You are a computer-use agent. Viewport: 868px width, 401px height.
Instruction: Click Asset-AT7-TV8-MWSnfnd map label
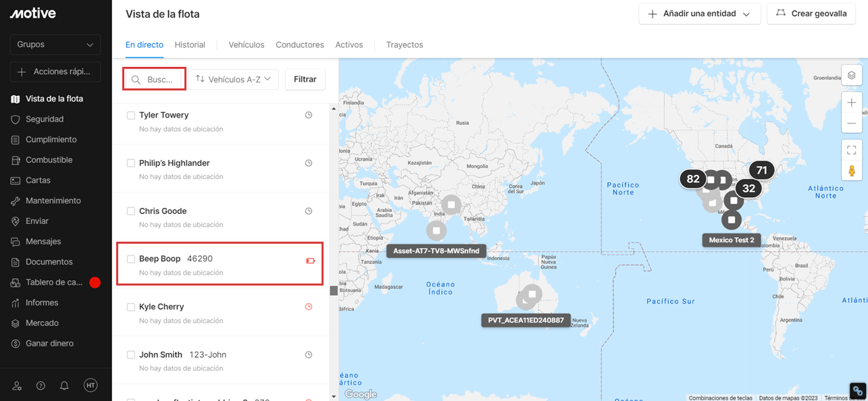(x=436, y=251)
